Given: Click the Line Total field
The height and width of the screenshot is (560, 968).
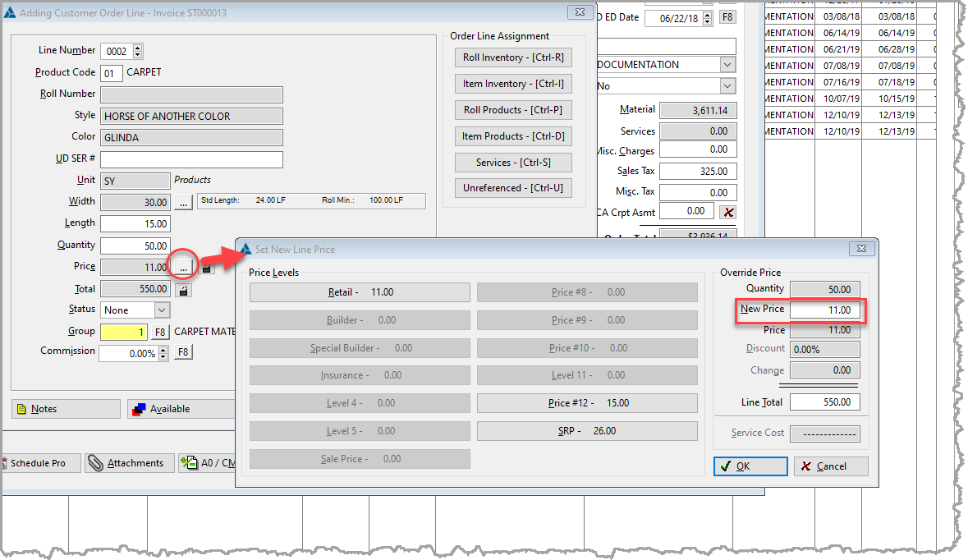Looking at the screenshot, I should pos(825,402).
